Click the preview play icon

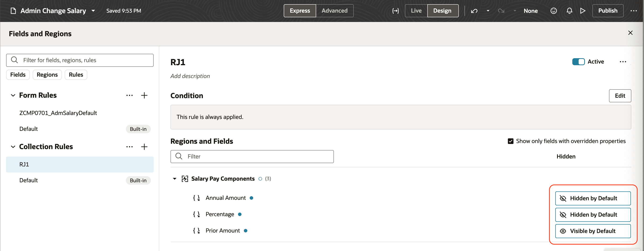(583, 11)
